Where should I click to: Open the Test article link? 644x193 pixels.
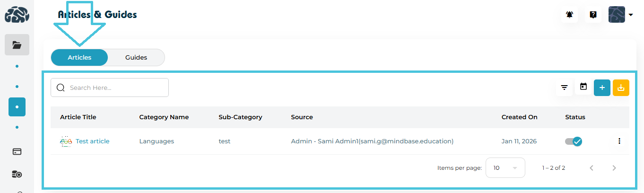92,141
